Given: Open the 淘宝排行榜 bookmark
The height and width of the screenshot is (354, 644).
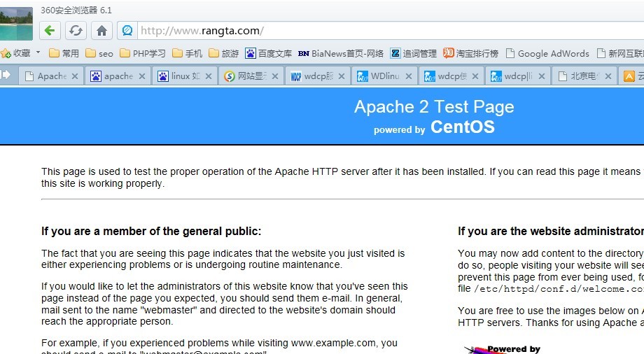Looking at the screenshot, I should tap(470, 53).
